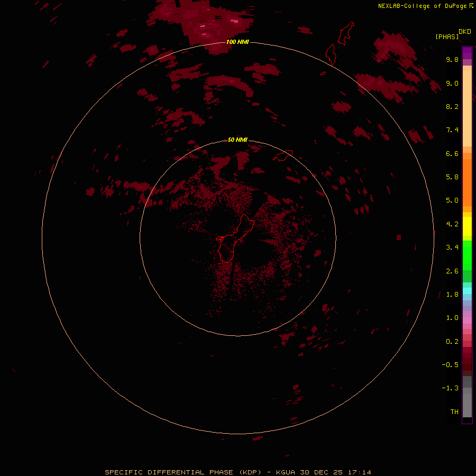This screenshot has width=476, height=476.
Task: Choose the 1.0 scale label
Action: tap(452, 318)
